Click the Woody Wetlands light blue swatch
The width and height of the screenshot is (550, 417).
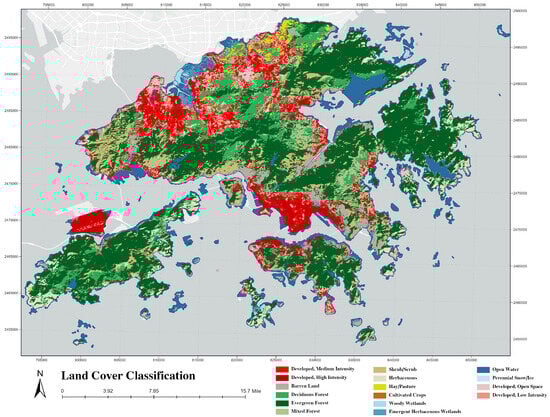point(380,404)
